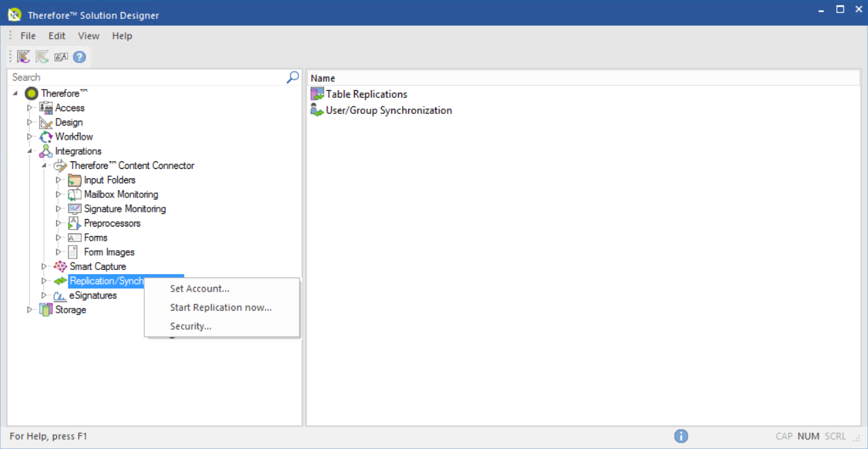Screen dimensions: 868x449
Task: Click the magnifying glass search icon
Action: pyautogui.click(x=293, y=77)
